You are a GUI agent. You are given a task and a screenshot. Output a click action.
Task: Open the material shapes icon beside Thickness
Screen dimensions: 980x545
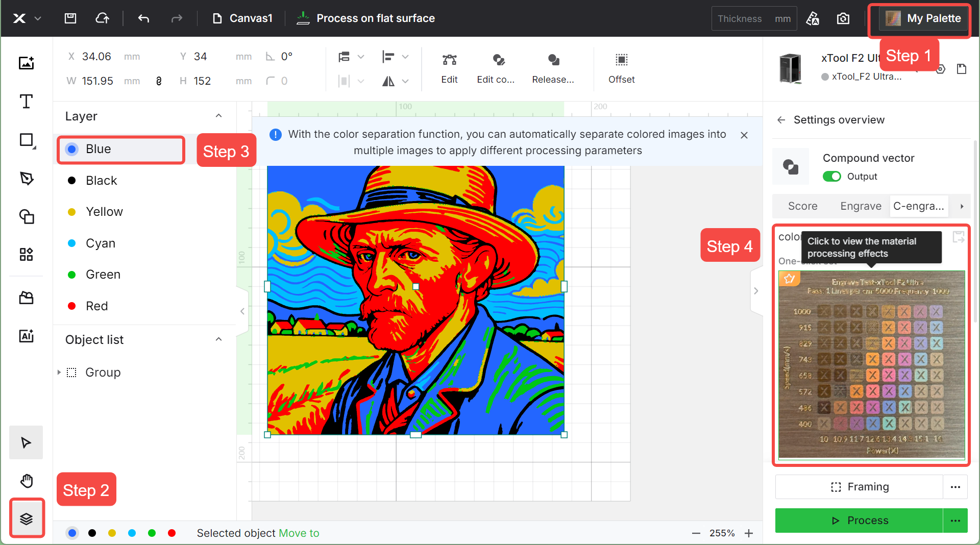click(x=813, y=19)
